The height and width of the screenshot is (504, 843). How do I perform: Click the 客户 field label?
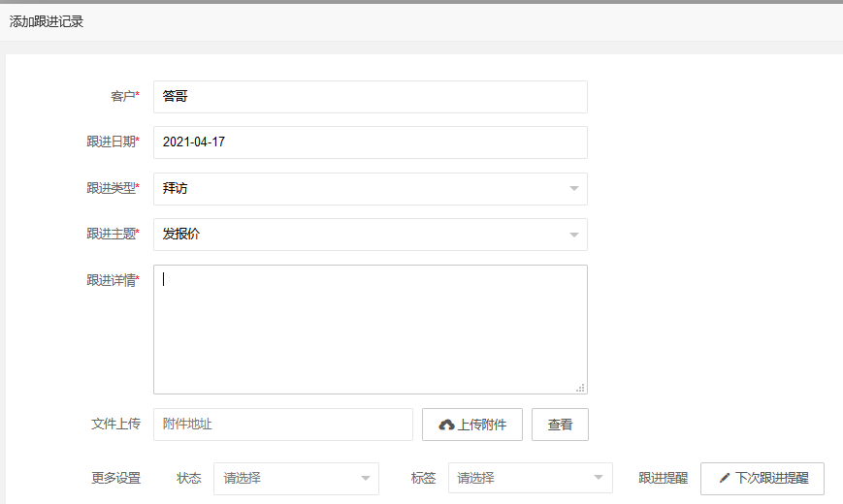(124, 97)
